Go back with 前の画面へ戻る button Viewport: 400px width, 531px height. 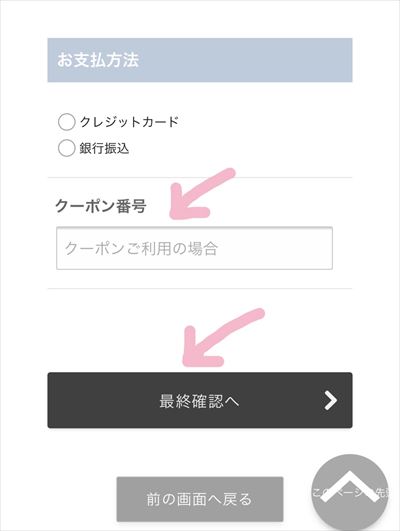pyautogui.click(x=200, y=499)
